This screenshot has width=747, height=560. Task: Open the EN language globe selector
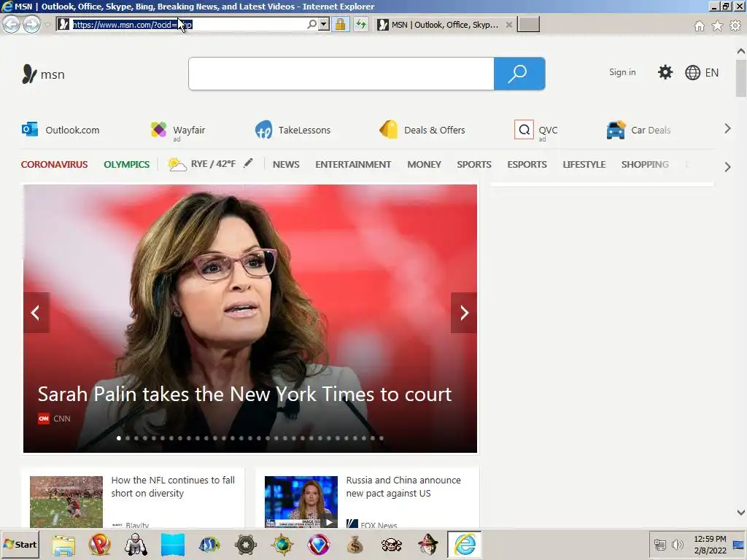[702, 73]
